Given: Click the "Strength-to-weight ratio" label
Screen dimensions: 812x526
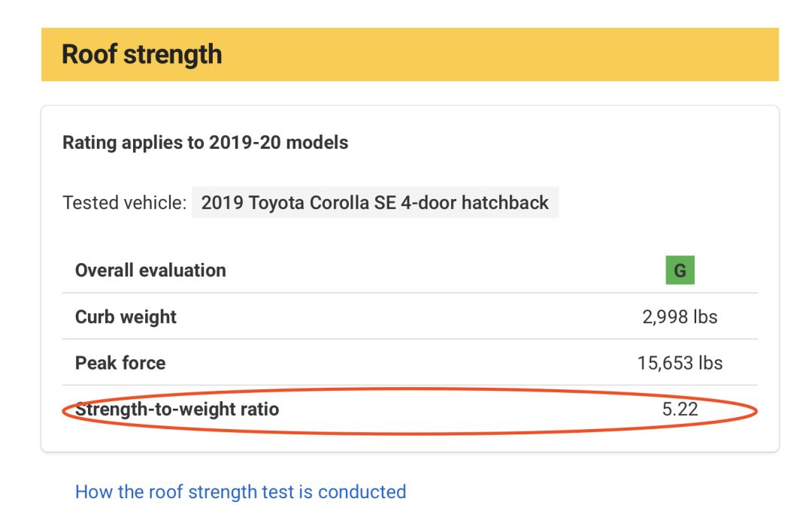Looking at the screenshot, I should point(177,410).
